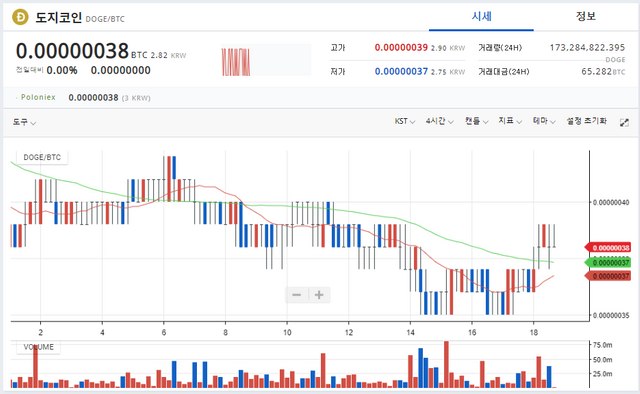The width and height of the screenshot is (640, 394).
Task: Zoom in chart with plus button
Action: tap(319, 294)
